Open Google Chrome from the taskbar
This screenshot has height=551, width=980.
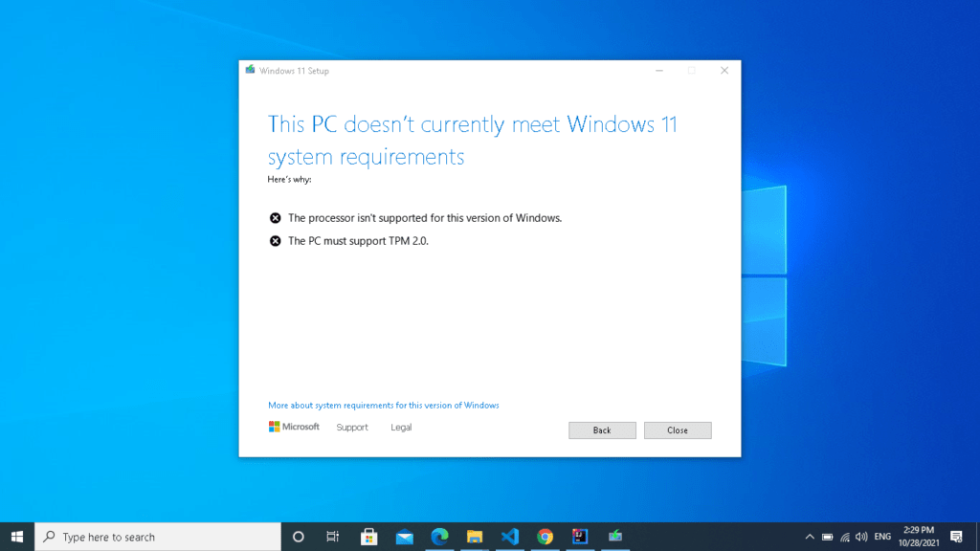point(546,536)
